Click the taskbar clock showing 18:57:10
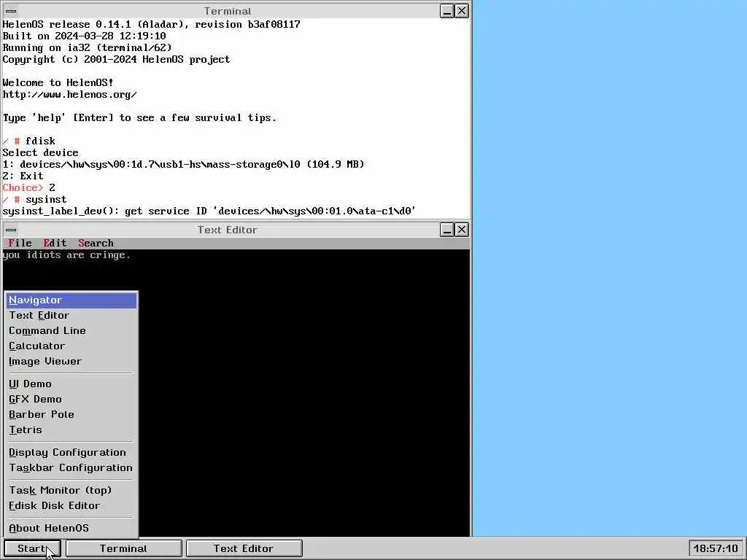Viewport: 747px width, 560px height. point(716,548)
